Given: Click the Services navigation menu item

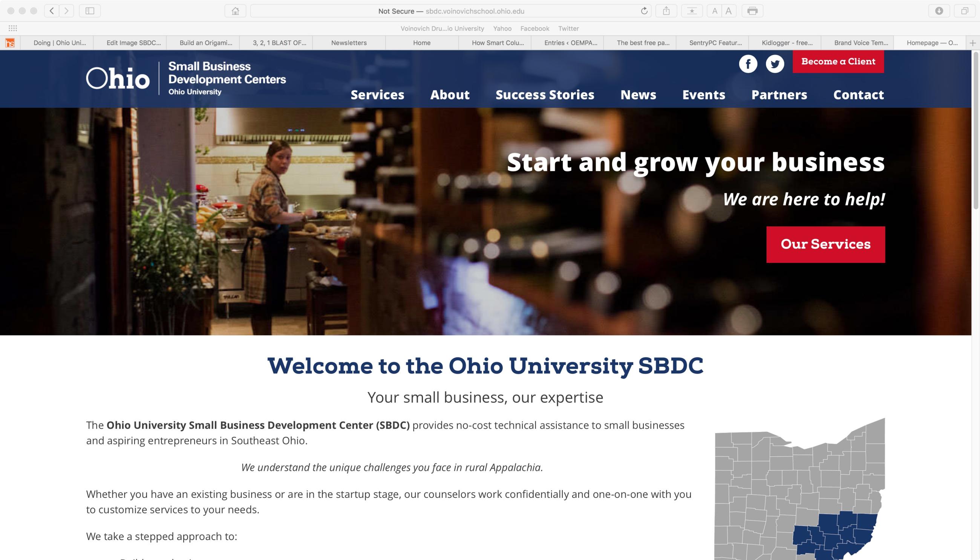Looking at the screenshot, I should [377, 94].
